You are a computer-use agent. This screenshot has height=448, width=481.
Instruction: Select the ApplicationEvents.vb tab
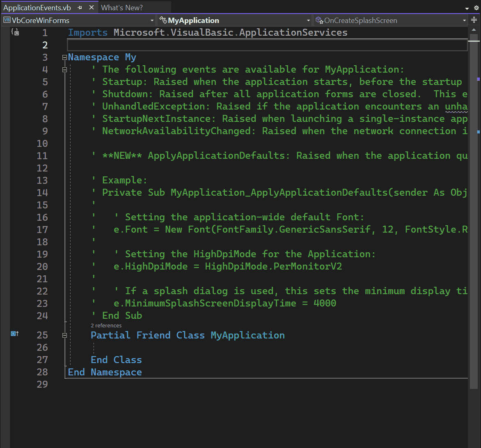(x=37, y=7)
